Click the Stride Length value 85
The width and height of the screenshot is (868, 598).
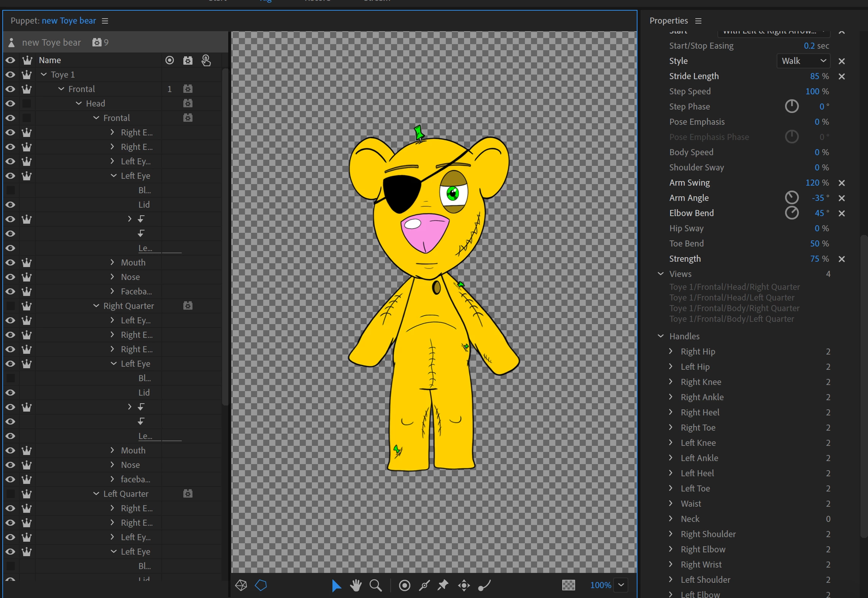[x=814, y=76]
